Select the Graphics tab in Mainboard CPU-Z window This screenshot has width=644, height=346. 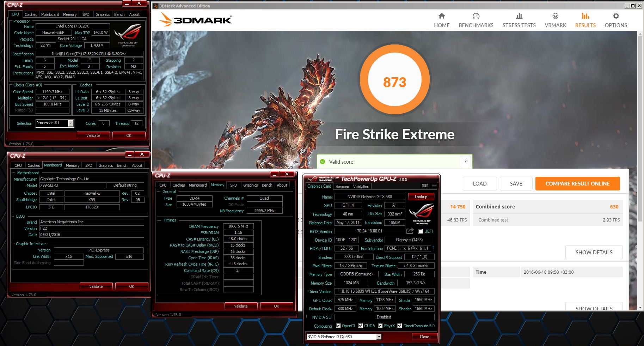coord(105,165)
